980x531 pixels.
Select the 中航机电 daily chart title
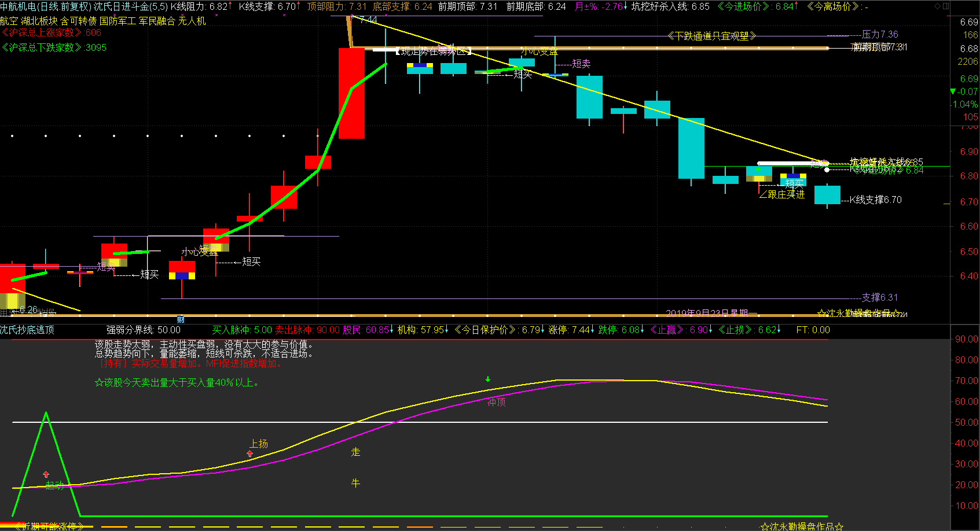pos(46,6)
